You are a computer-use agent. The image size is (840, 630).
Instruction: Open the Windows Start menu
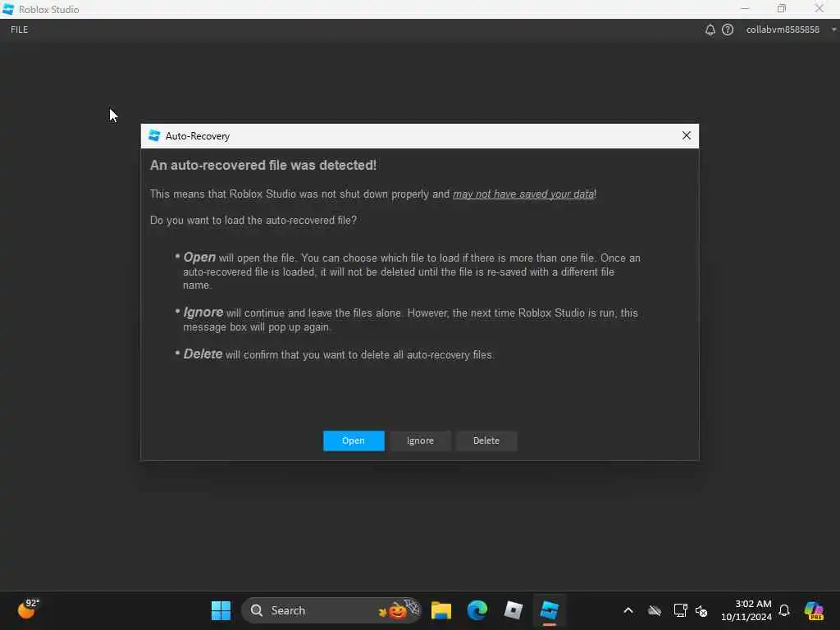click(221, 610)
